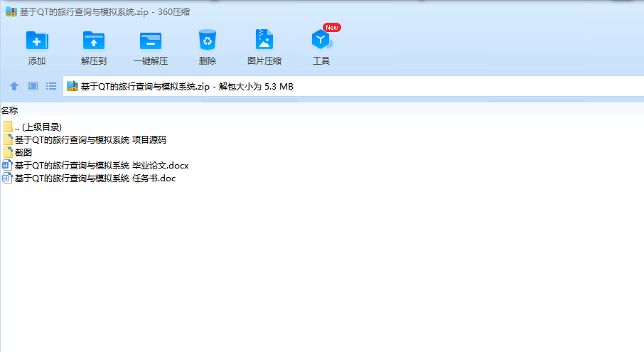Select the 任务书.doc file
Viewport: 644px width, 352px height.
[89, 178]
